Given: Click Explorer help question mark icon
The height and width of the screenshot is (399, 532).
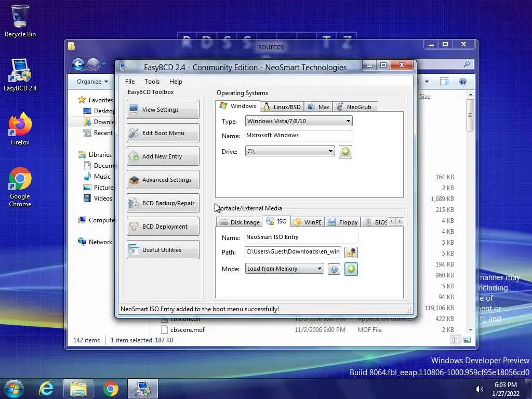Looking at the screenshot, I should tap(463, 82).
